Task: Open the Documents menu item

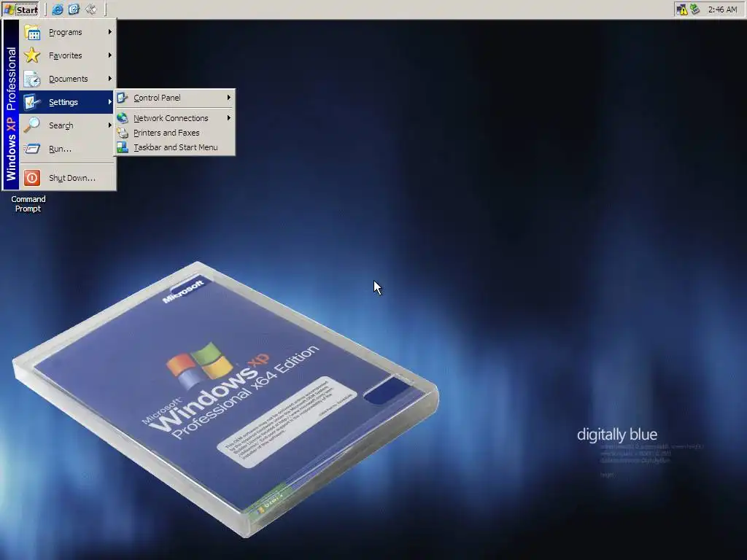Action: (68, 79)
